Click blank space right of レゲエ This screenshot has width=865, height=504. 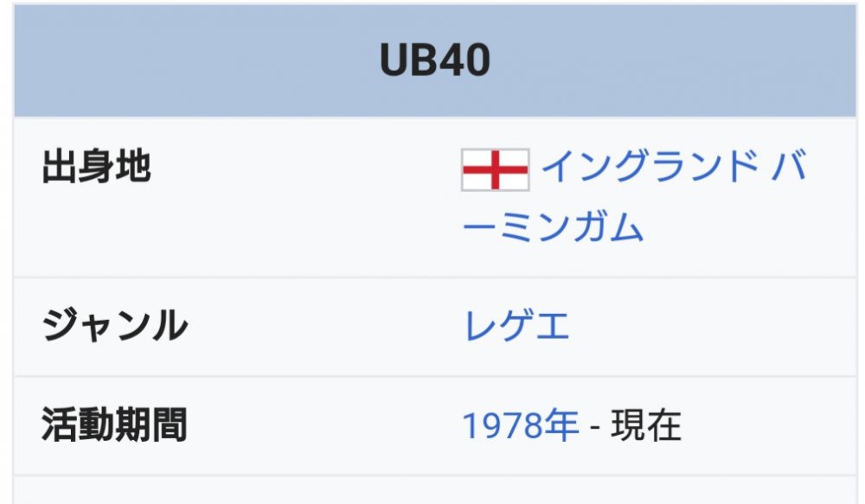[x=712, y=327]
